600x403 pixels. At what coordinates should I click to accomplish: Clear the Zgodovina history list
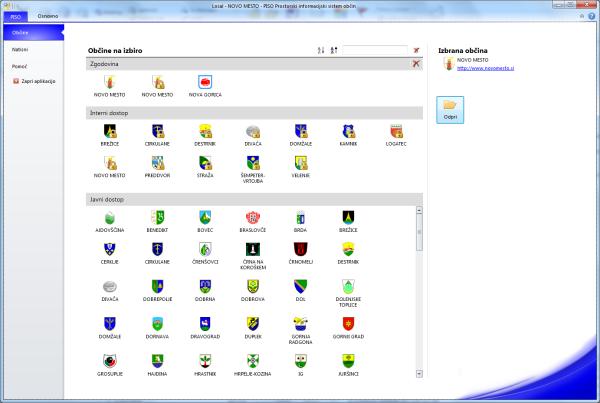point(416,63)
